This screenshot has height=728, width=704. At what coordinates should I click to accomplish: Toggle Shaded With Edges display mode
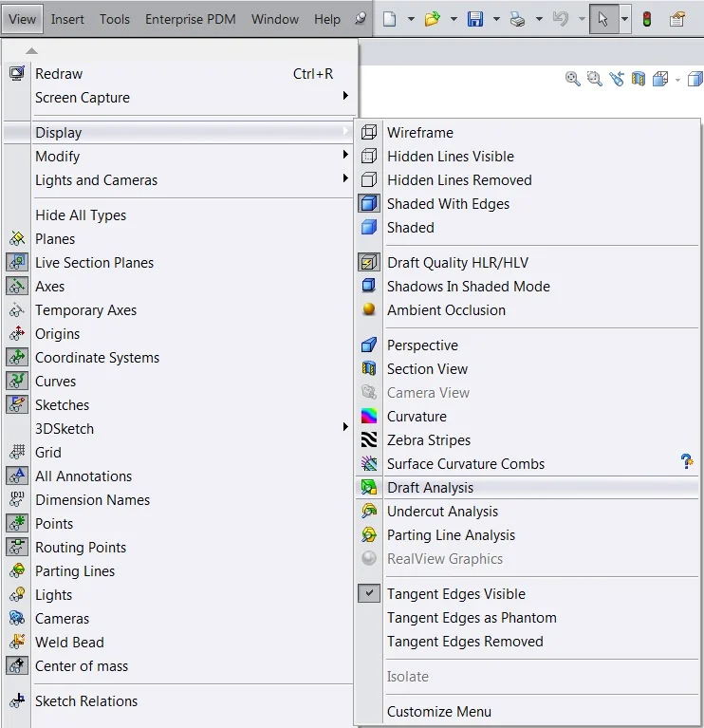369,203
